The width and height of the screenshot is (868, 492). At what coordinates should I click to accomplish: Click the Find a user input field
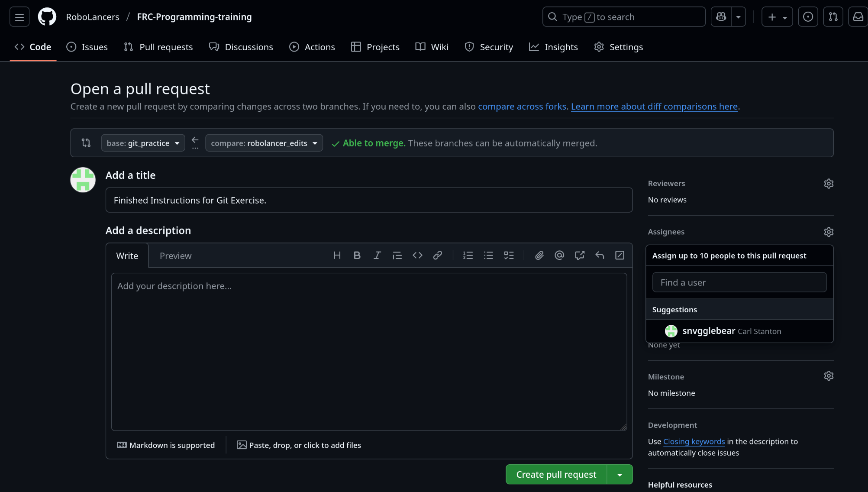click(x=739, y=282)
